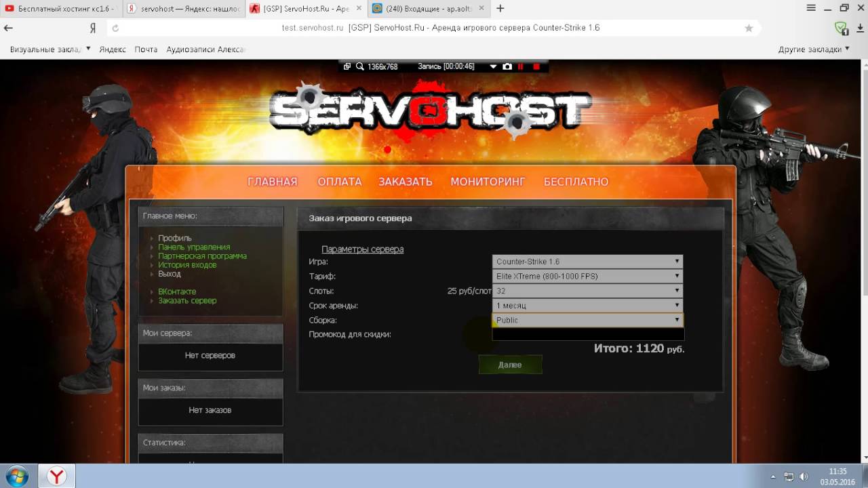The image size is (868, 488).
Task: Click the 'Итого: 1120 руб.' total text
Action: click(x=639, y=348)
